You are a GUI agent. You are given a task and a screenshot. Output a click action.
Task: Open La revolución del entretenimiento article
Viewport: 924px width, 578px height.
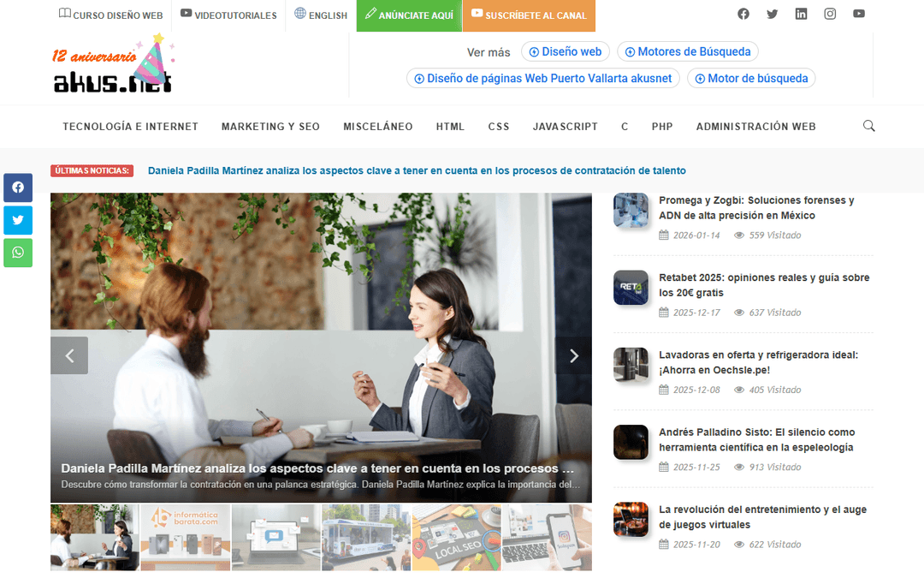(762, 516)
